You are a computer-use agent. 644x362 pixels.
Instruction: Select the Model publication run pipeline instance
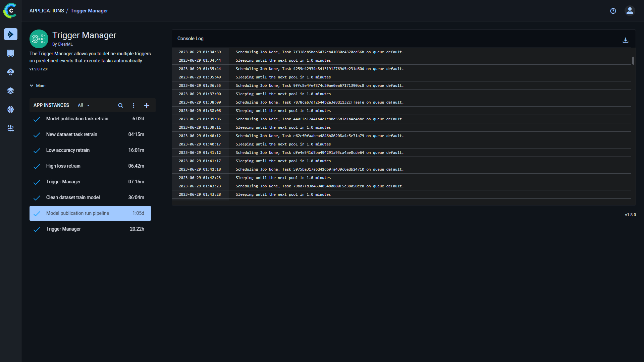point(91,213)
